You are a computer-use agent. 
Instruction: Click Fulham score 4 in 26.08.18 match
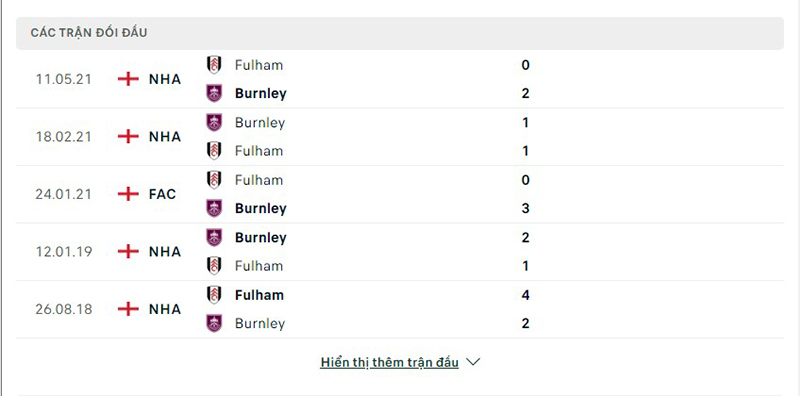click(x=526, y=295)
